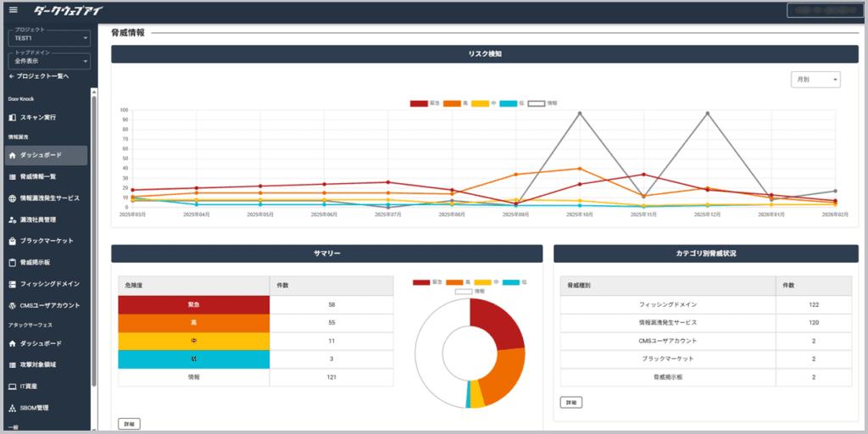Expand the プロジェクト TEST1 dropdown
This screenshot has height=434, width=868.
[x=49, y=38]
